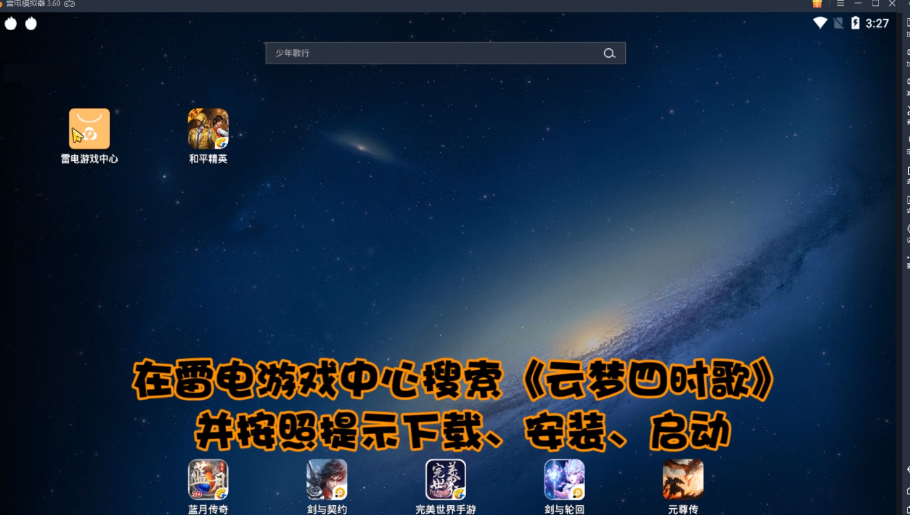
Task: Click the charging battery icon
Action: point(855,23)
